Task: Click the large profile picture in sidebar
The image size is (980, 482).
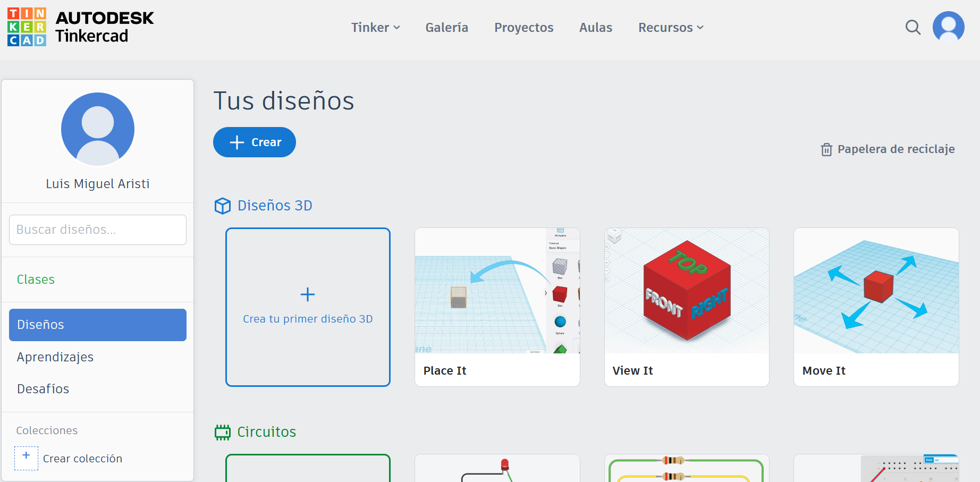Action: tap(98, 129)
